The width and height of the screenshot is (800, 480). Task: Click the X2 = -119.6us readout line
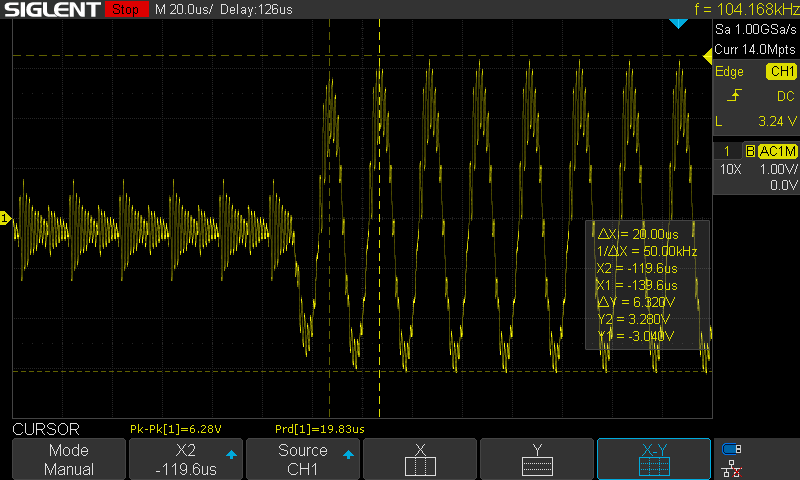(637, 268)
